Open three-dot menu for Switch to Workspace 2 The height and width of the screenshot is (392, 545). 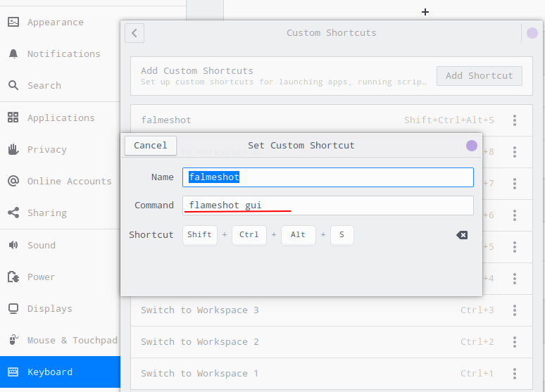click(x=515, y=342)
